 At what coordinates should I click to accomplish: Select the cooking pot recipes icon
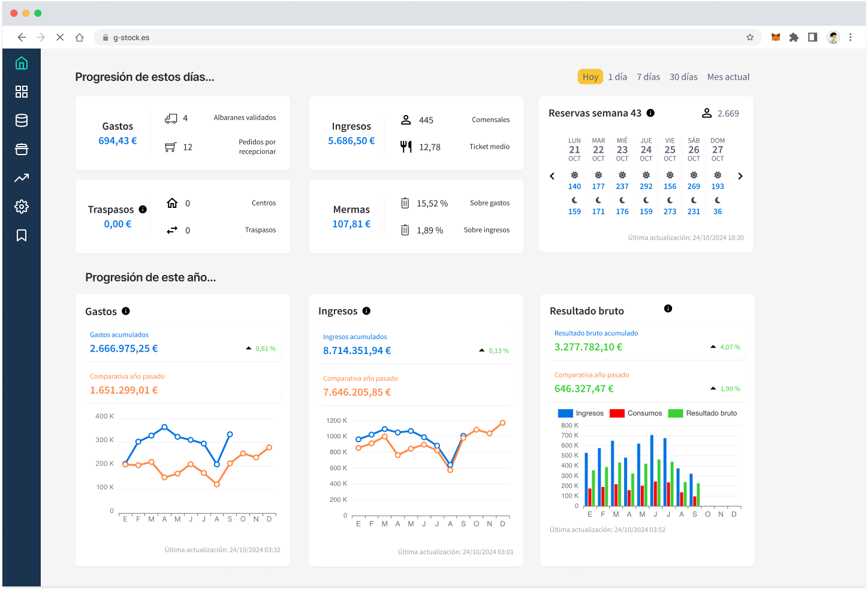[22, 149]
